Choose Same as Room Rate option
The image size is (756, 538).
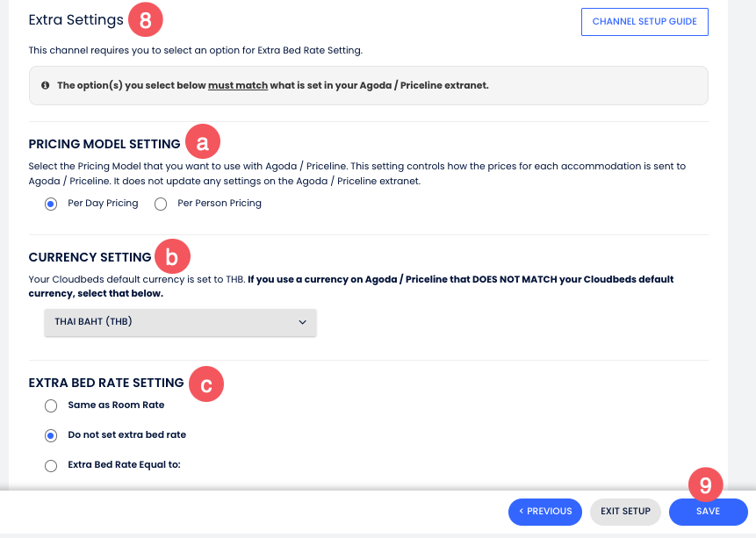point(51,405)
